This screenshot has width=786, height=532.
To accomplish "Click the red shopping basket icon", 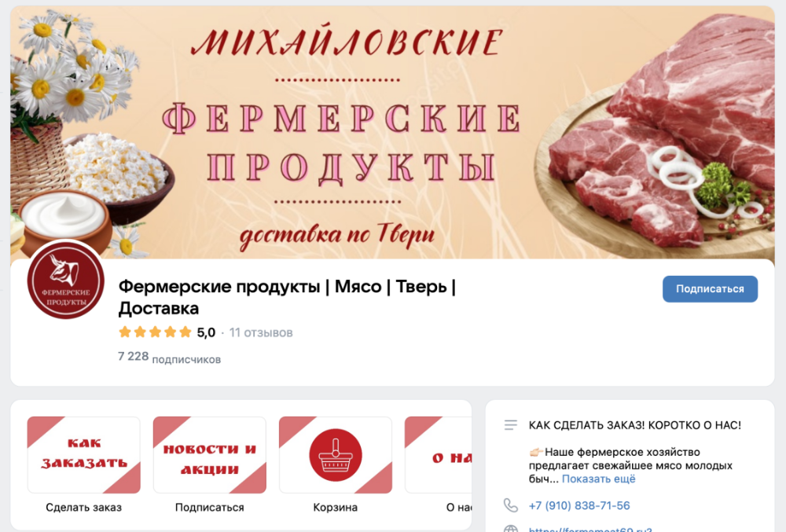I will (336, 455).
